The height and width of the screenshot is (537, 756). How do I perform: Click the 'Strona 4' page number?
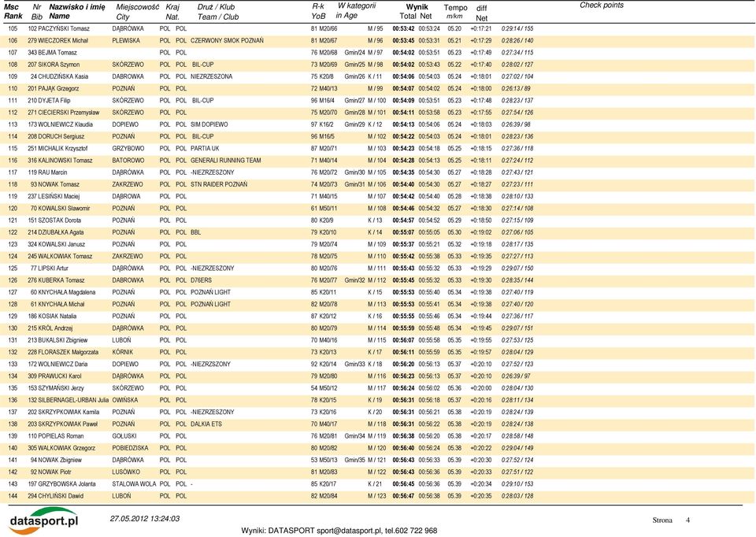[x=671, y=520]
